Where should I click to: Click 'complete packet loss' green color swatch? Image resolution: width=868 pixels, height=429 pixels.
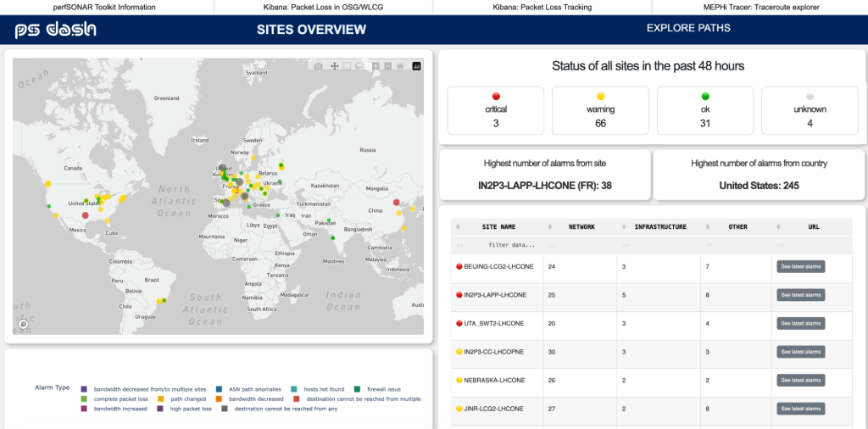[x=84, y=398]
